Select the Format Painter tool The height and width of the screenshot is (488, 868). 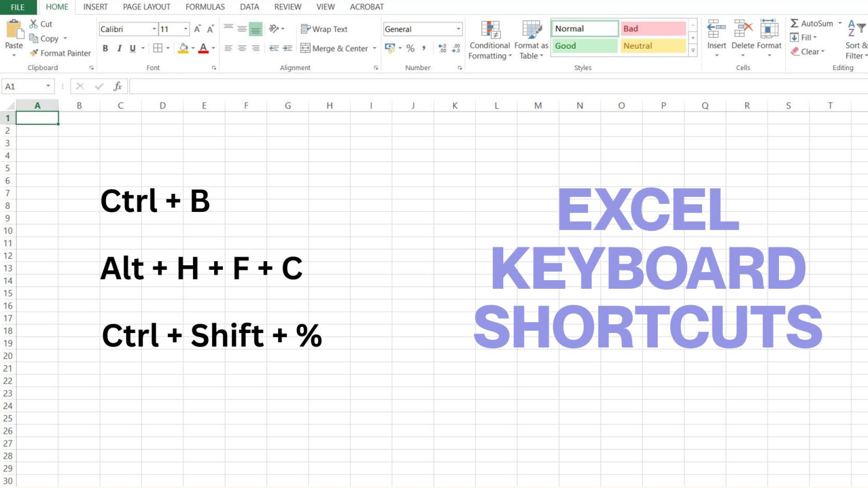coord(60,53)
